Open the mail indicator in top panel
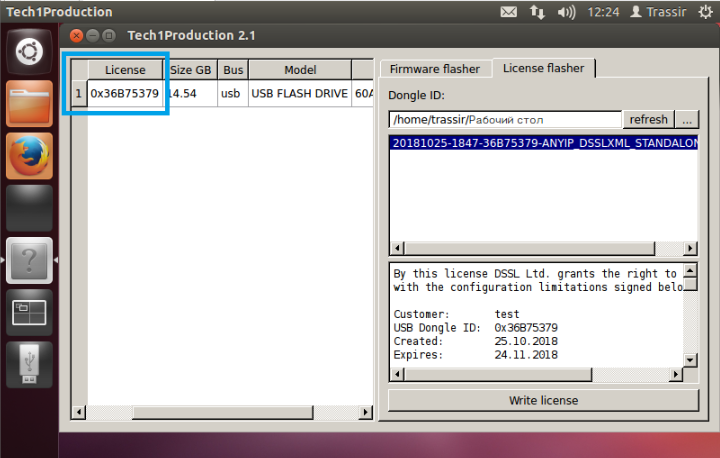Image resolution: width=720 pixels, height=458 pixels. (x=508, y=12)
